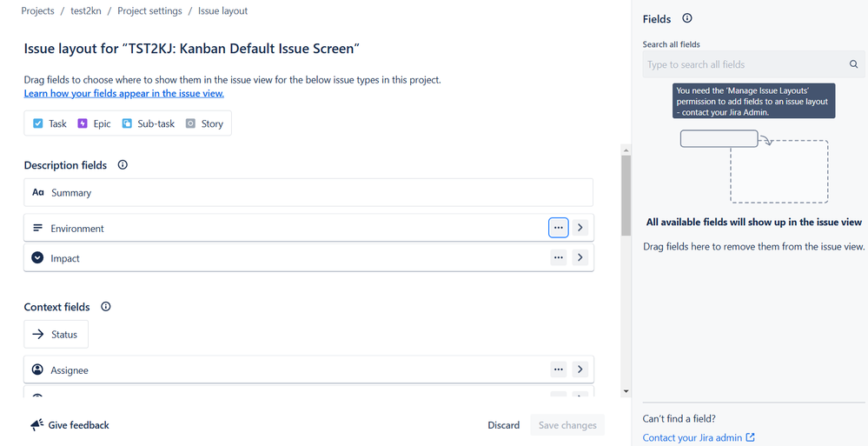Select the Status field box
This screenshot has height=446, width=868.
pos(56,334)
